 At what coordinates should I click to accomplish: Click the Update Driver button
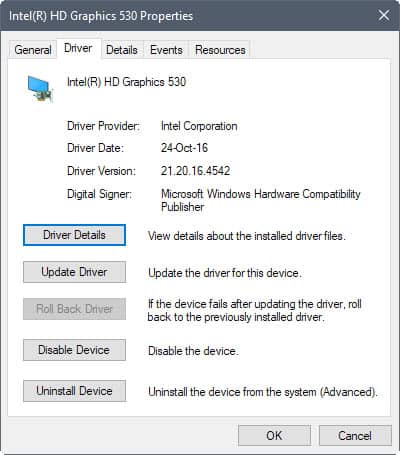(74, 272)
